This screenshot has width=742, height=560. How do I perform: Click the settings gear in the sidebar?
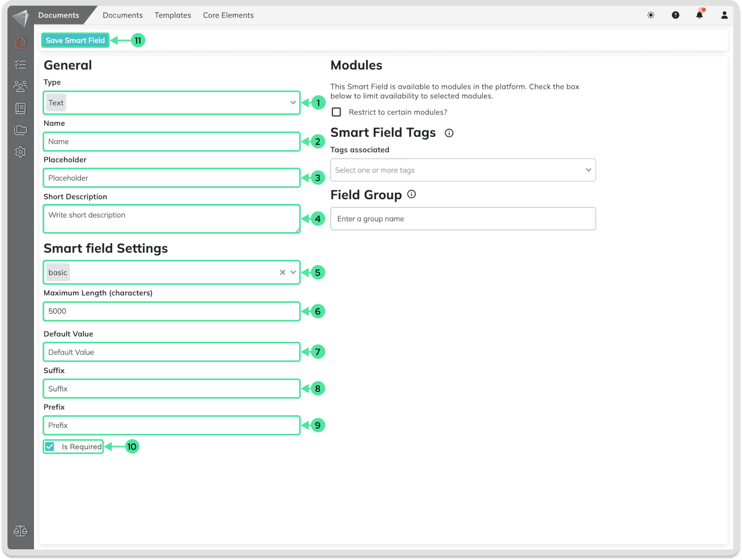point(21,152)
